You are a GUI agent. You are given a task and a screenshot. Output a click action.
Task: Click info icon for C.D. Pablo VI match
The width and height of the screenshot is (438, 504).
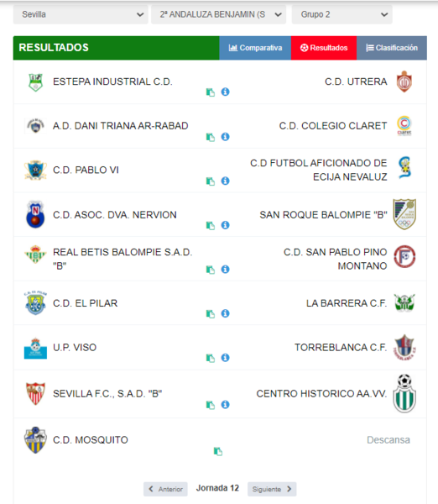pos(225,181)
